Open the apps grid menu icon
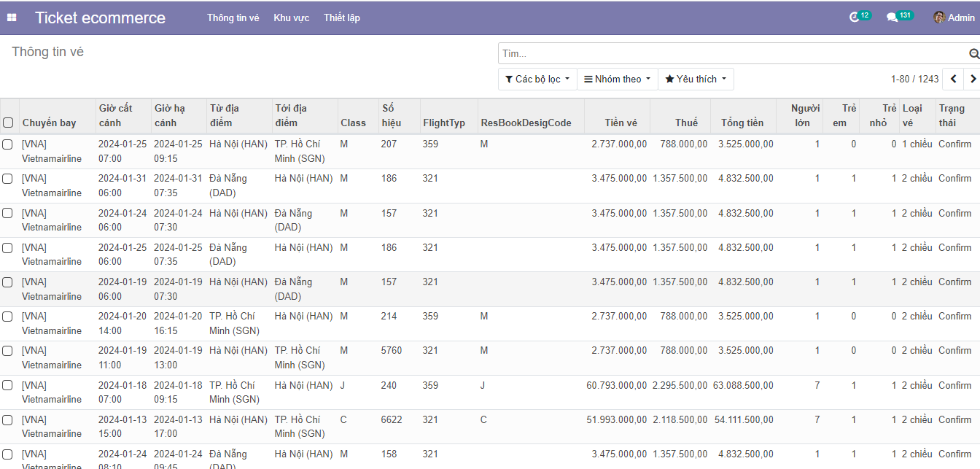The image size is (980, 469). tap(12, 18)
